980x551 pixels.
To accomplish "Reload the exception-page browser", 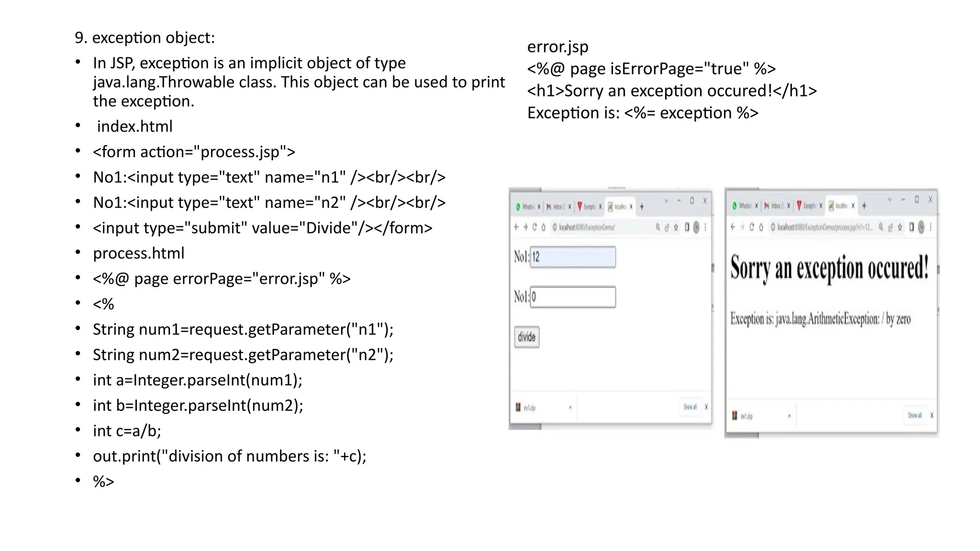I will coord(752,227).
